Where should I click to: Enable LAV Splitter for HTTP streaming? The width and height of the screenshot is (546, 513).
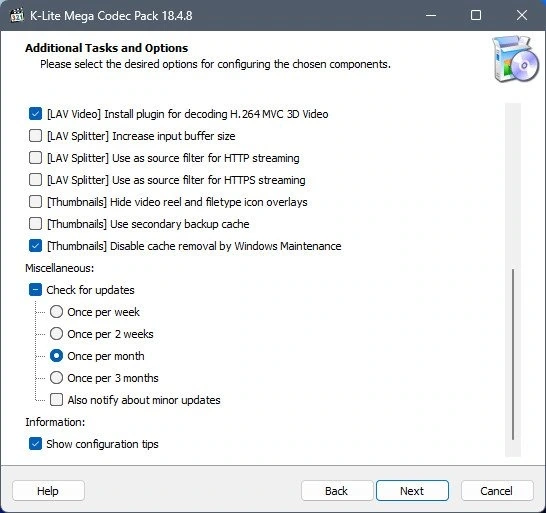[36, 157]
